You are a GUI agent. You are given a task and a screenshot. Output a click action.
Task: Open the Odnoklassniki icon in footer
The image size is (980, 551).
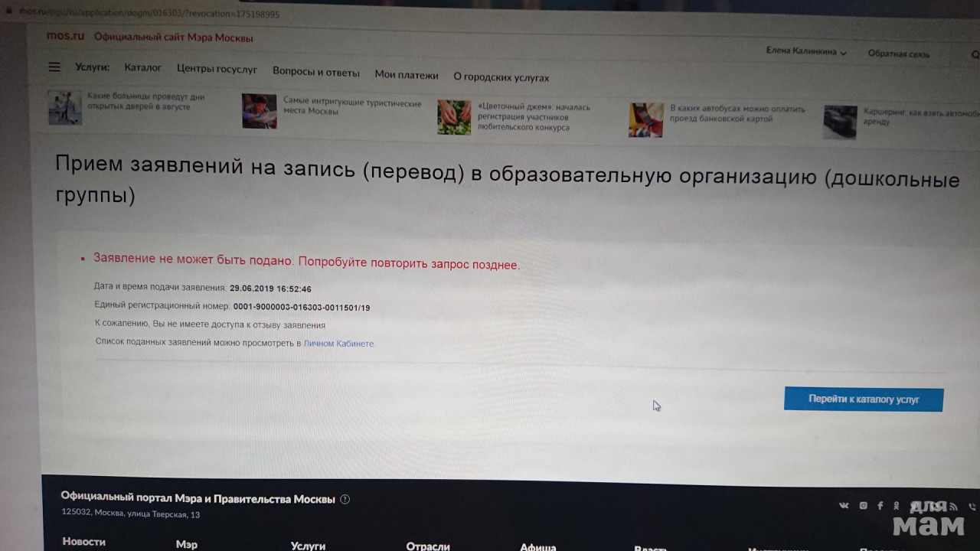coord(897,505)
